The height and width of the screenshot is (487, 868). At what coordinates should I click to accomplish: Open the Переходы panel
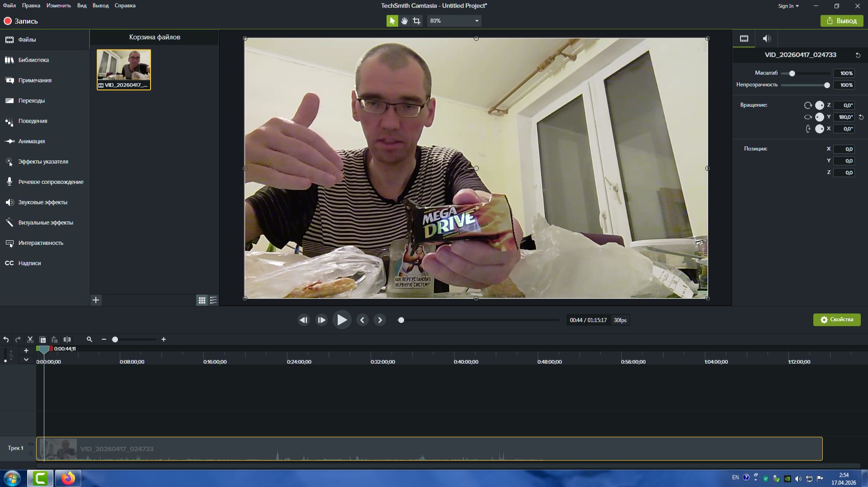click(x=45, y=101)
